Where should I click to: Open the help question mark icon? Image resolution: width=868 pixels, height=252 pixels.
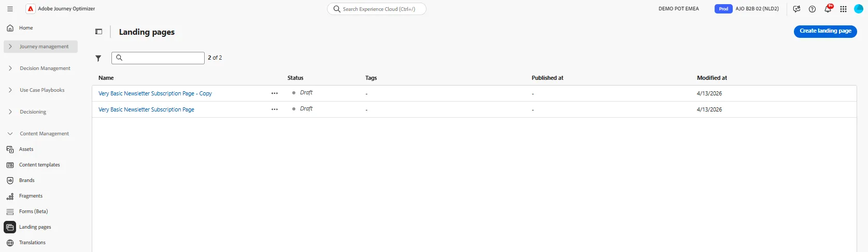click(812, 9)
